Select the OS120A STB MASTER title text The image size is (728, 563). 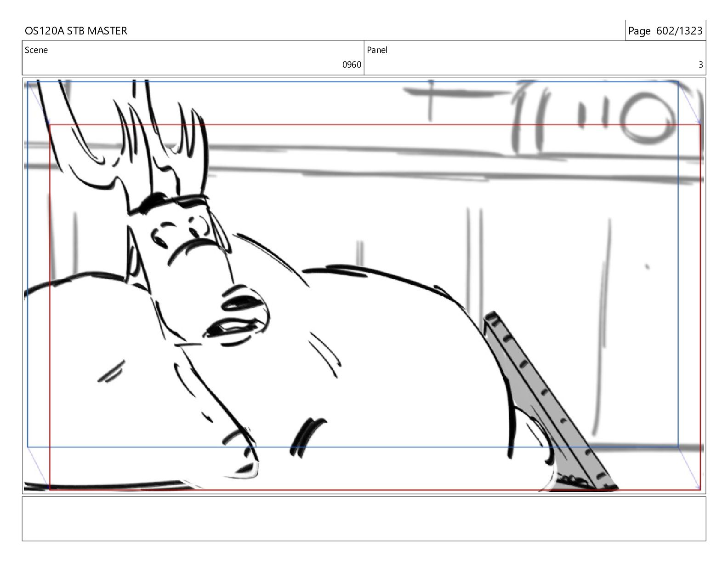tap(76, 31)
